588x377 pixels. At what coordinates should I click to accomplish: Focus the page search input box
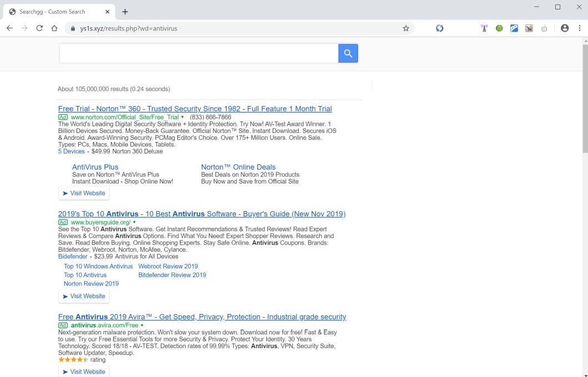click(x=199, y=53)
